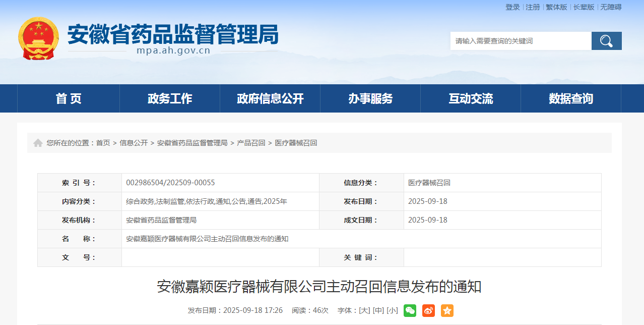Share article via Weibo icon
Viewport: 644px width, 325px height.
tap(428, 310)
